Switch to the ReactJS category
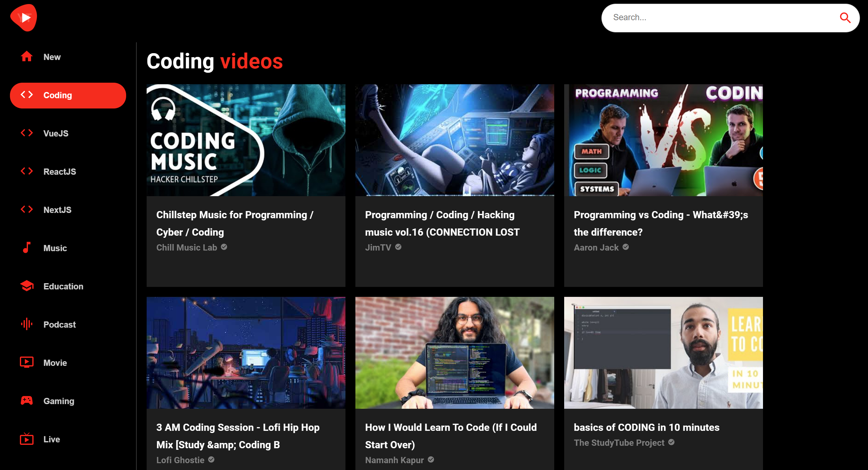 60,172
